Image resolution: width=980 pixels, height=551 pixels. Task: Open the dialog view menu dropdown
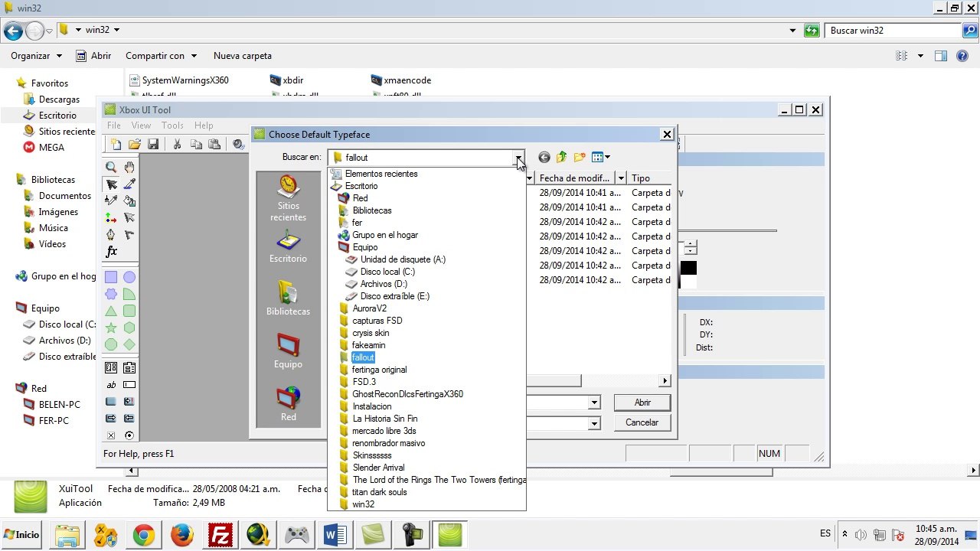click(x=600, y=158)
